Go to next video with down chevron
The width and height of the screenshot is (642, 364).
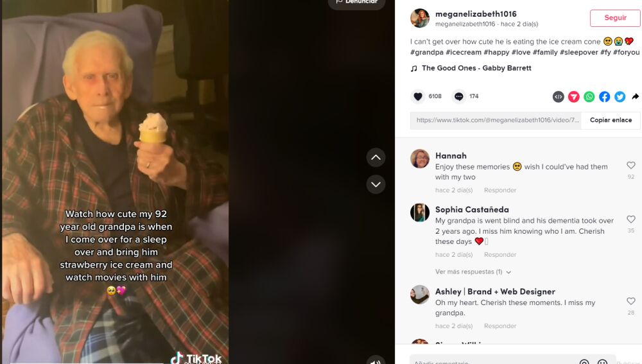[376, 184]
